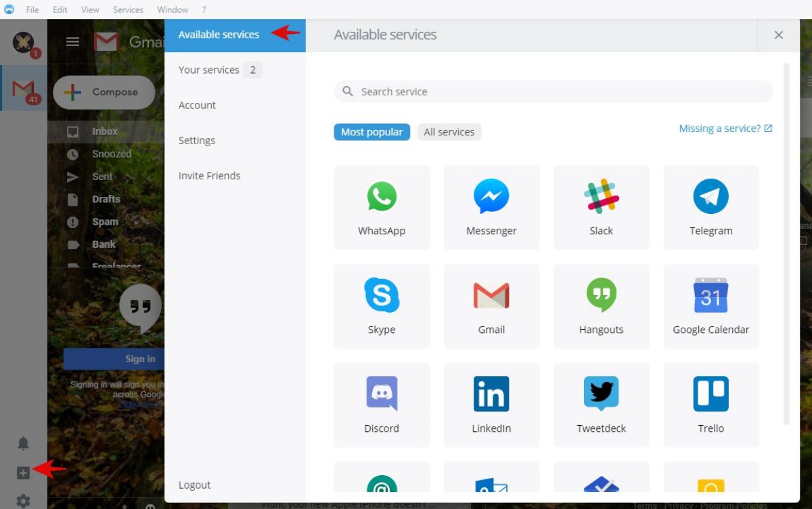Open the Drafts folder in Gmail
812x509 pixels.
(x=106, y=199)
